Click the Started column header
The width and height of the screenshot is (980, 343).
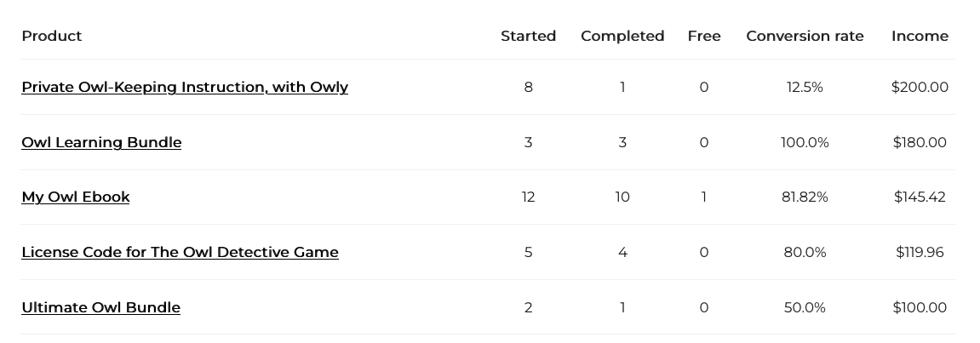528,36
